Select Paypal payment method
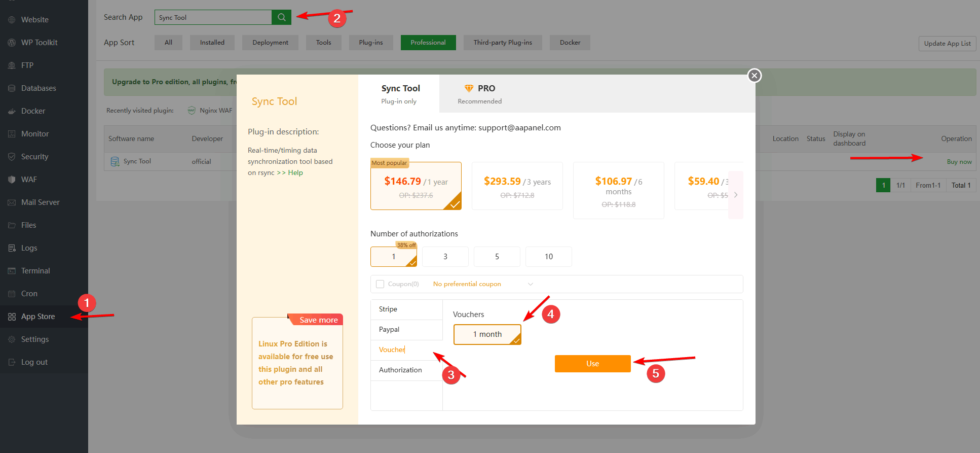Screen dimensions: 980x453 [x=406, y=330]
